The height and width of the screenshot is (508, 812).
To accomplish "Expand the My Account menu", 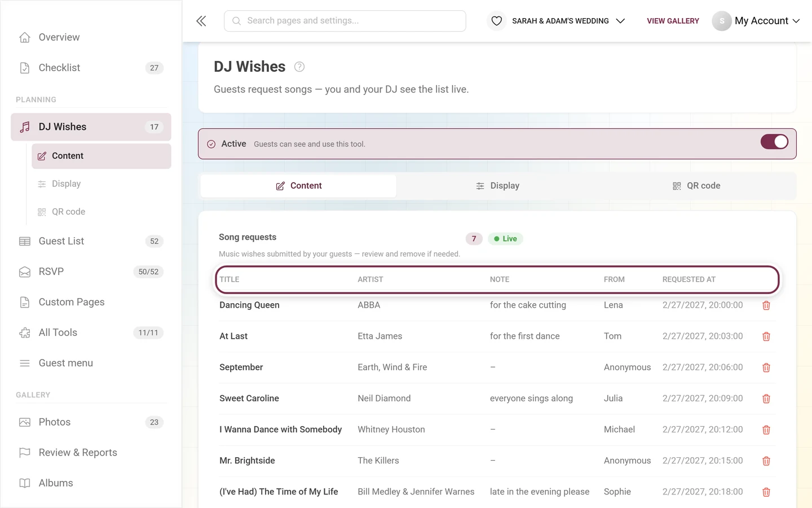I will point(756,21).
